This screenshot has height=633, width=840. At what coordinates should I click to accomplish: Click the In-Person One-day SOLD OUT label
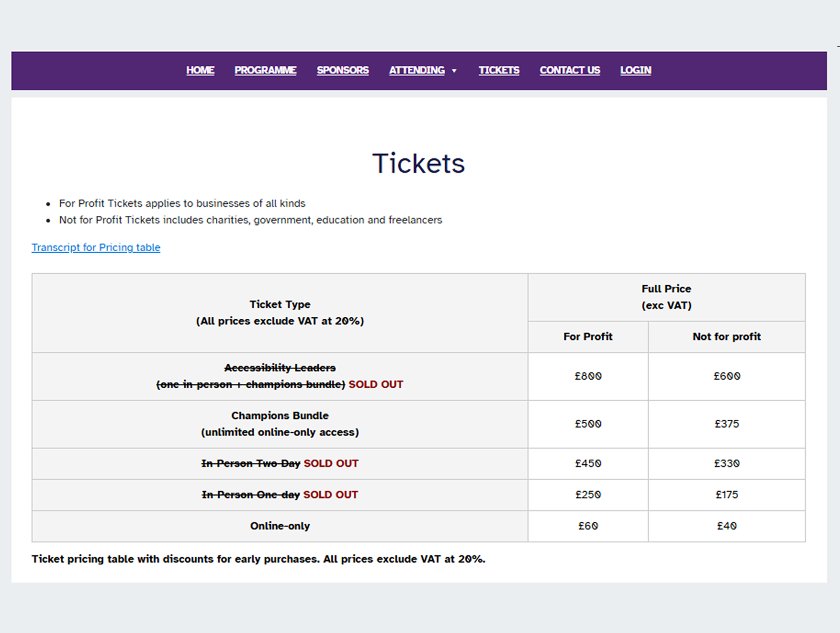(x=280, y=495)
